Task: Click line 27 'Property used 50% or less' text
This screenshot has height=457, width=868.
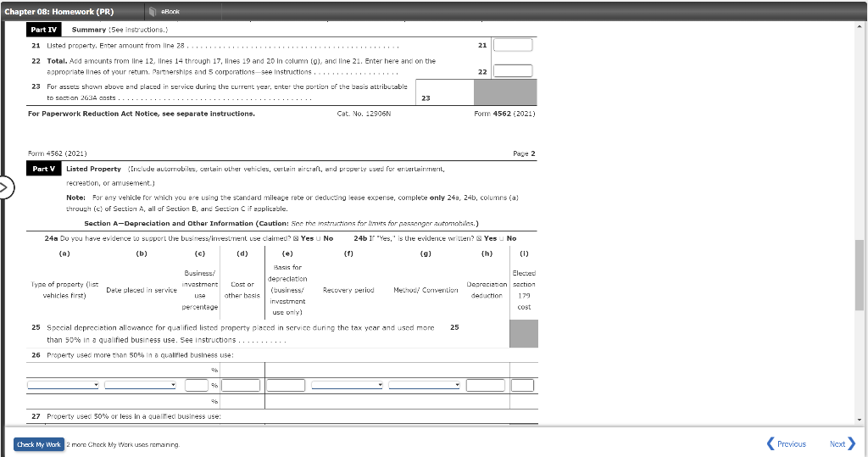Action: tap(133, 416)
